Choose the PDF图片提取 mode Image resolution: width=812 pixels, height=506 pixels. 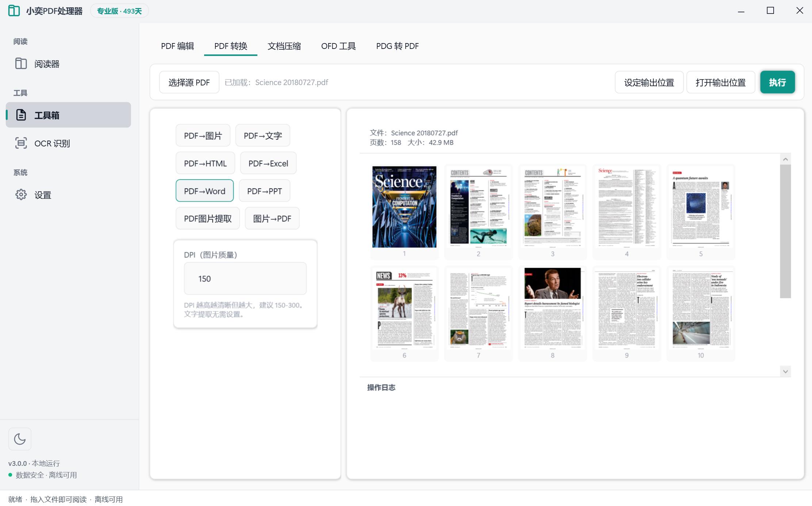coord(208,218)
